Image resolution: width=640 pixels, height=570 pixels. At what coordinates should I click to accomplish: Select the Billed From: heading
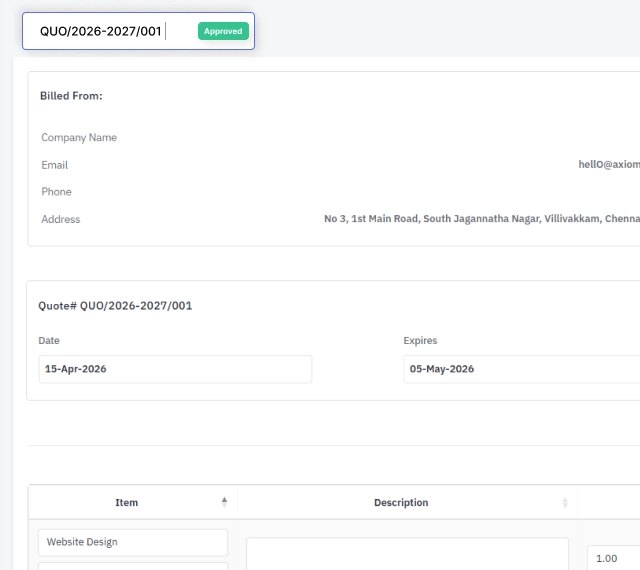click(71, 96)
